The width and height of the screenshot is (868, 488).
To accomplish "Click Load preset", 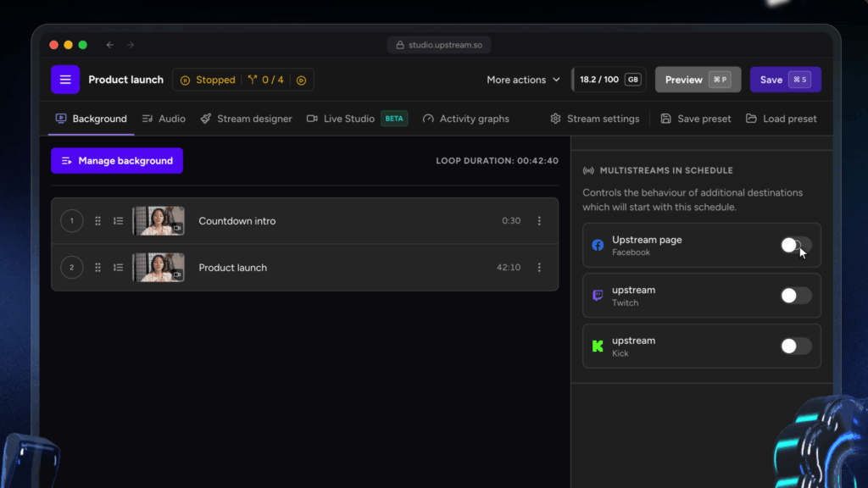I will coord(781,119).
